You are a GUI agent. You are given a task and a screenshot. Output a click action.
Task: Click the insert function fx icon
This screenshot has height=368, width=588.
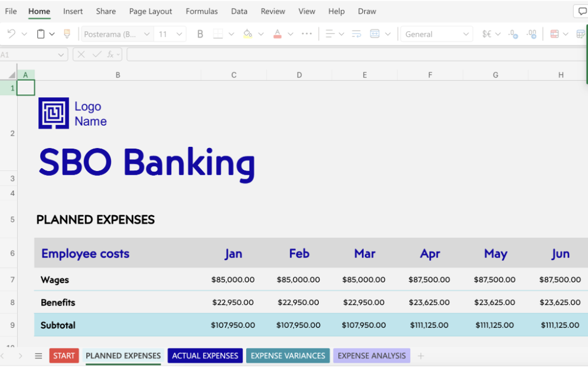pos(110,55)
